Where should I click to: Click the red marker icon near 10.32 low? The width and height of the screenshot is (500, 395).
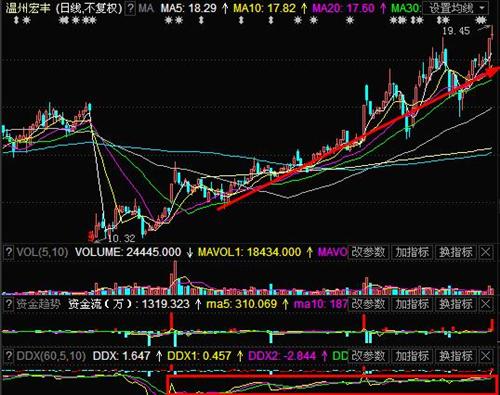pyautogui.click(x=91, y=236)
